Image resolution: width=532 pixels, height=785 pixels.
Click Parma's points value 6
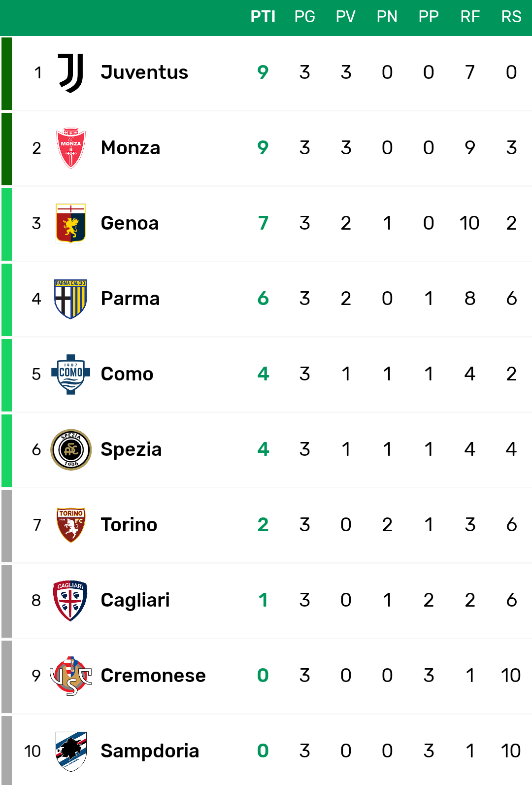click(263, 299)
